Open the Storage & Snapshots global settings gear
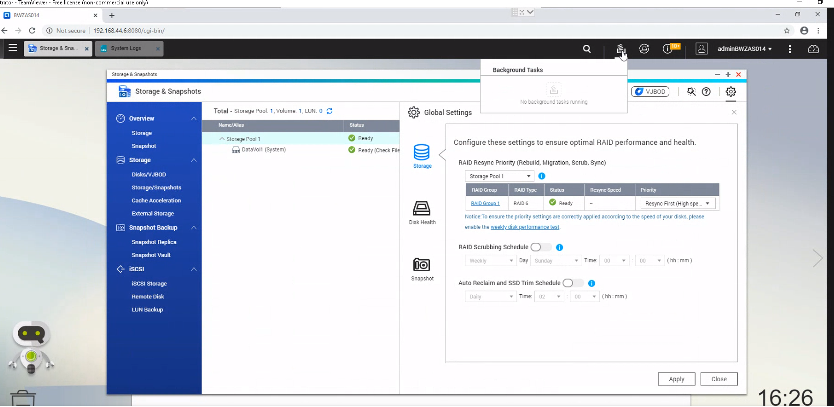 pyautogui.click(x=731, y=92)
